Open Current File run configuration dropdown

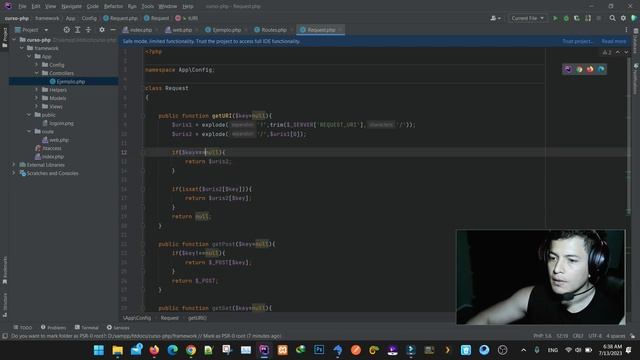click(x=527, y=18)
